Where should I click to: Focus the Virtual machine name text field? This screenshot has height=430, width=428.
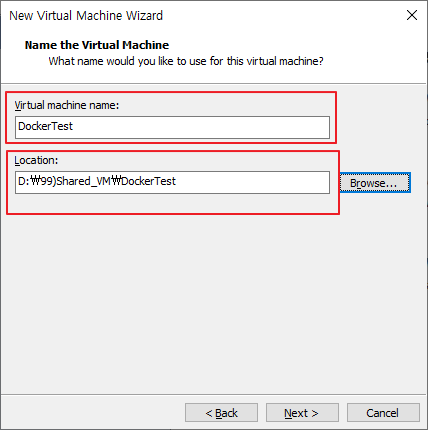(172, 127)
